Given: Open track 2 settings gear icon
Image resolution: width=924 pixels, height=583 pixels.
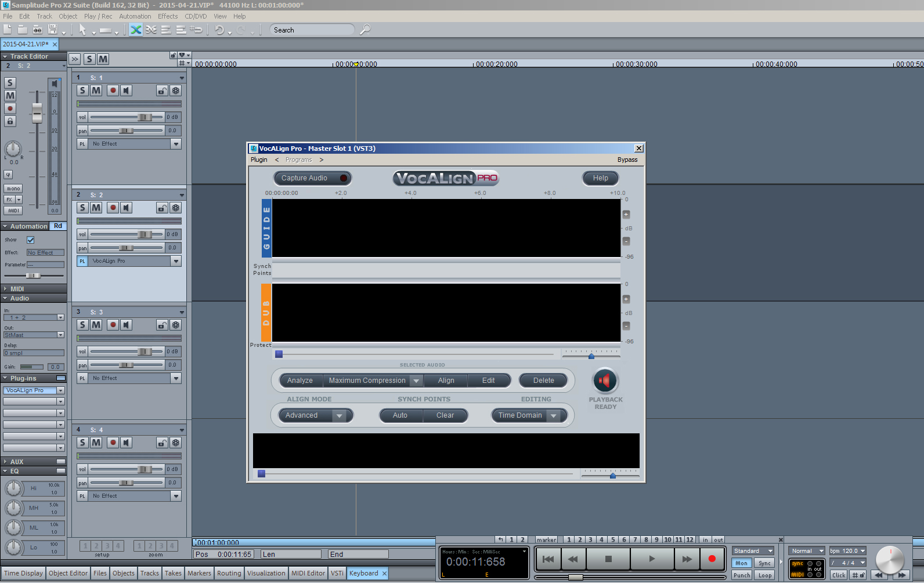Looking at the screenshot, I should pos(176,208).
